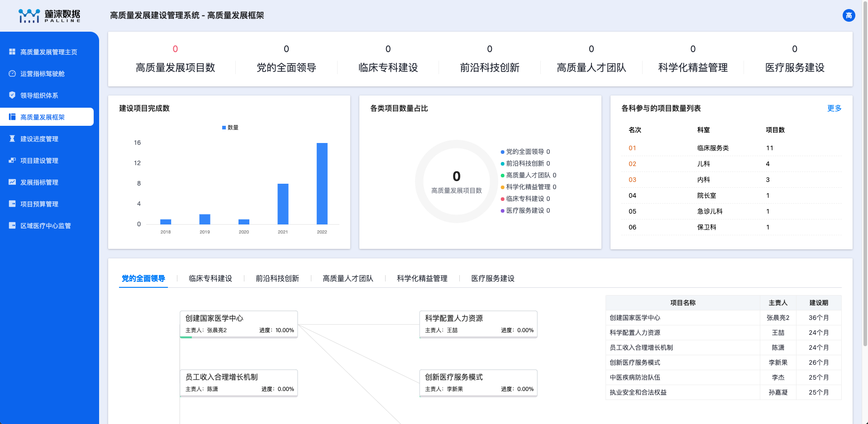The height and width of the screenshot is (424, 868).
Task: Click the 领导组织体系 shield icon
Action: point(12,95)
